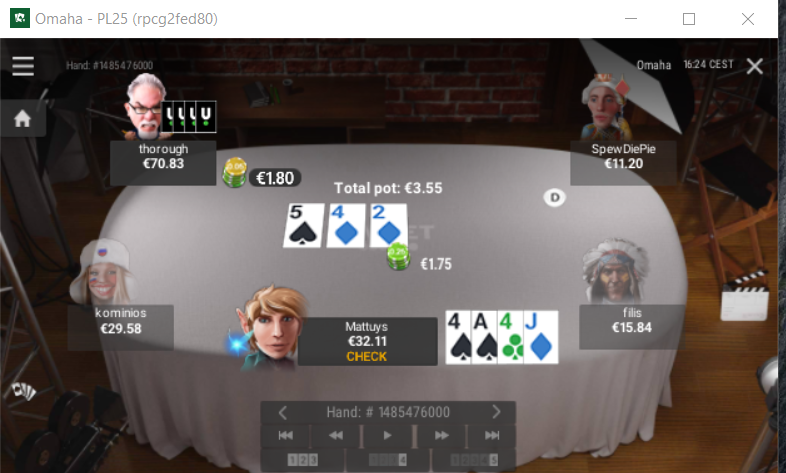Jump to the river (5) street
The width and height of the screenshot is (786, 473).
(474, 460)
